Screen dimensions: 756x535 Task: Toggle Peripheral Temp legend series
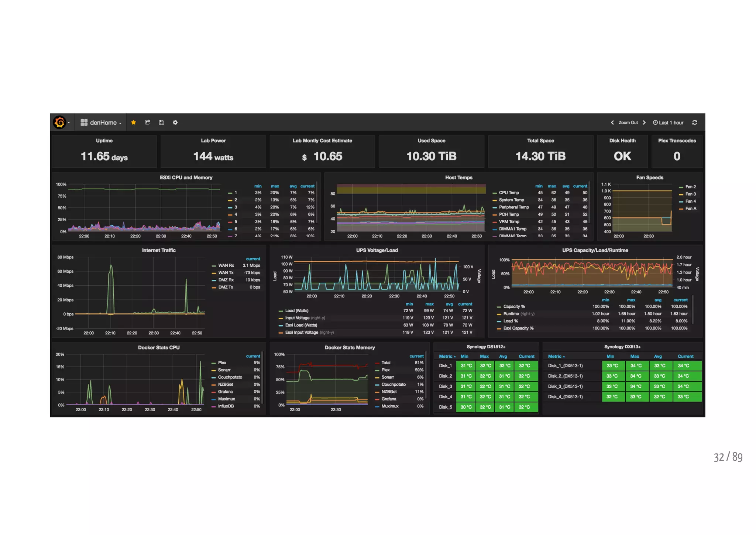tap(514, 207)
